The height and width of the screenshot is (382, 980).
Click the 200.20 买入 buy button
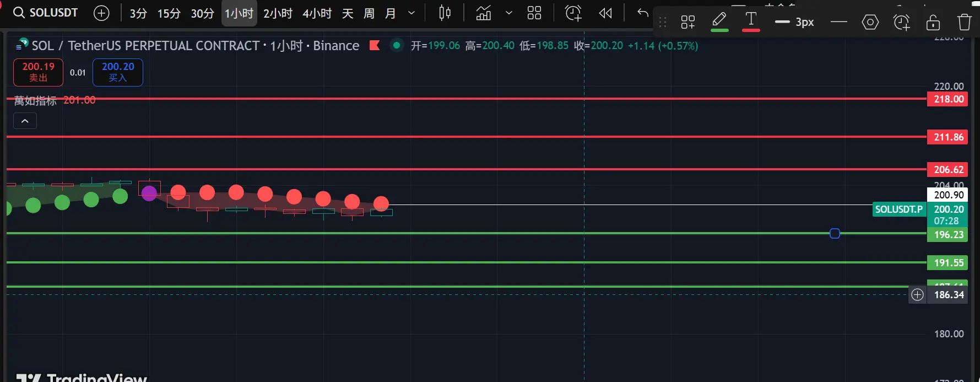click(x=118, y=72)
